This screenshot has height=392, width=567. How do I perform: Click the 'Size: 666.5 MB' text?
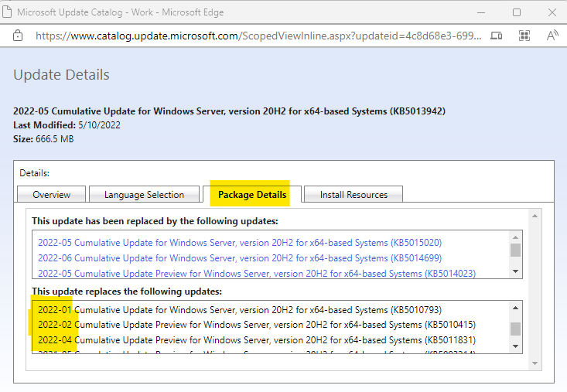pyautogui.click(x=43, y=139)
